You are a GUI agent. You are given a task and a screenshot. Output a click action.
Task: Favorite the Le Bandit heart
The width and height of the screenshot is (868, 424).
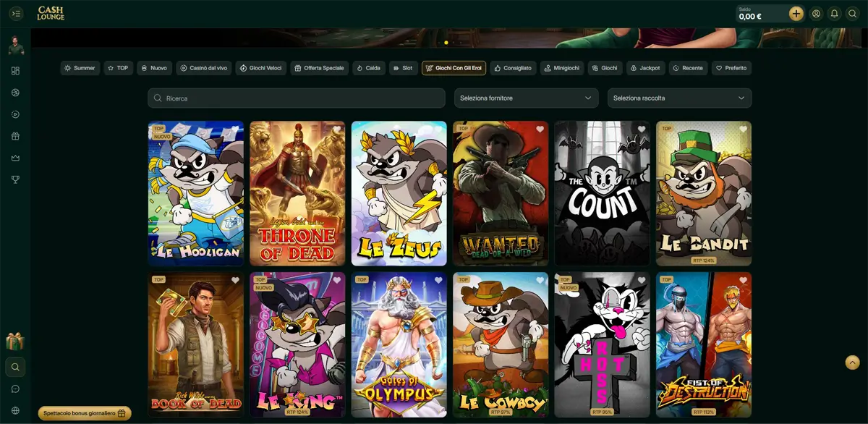coord(744,130)
